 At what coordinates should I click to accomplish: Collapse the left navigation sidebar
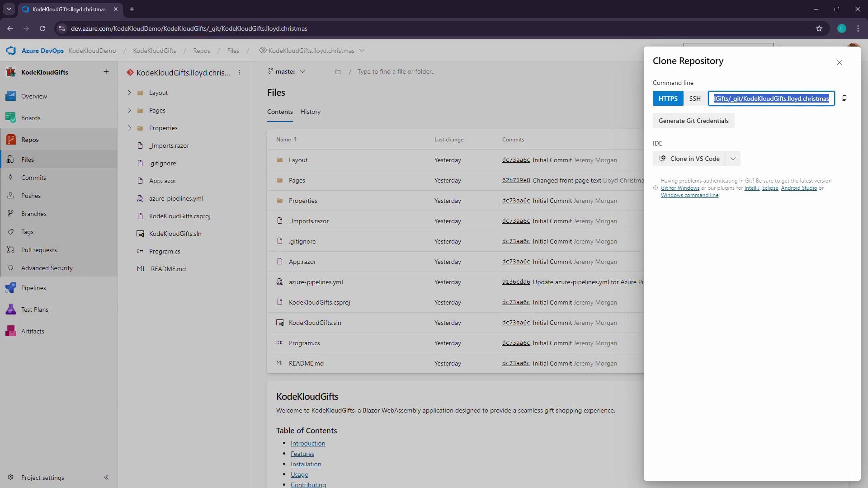tap(106, 477)
